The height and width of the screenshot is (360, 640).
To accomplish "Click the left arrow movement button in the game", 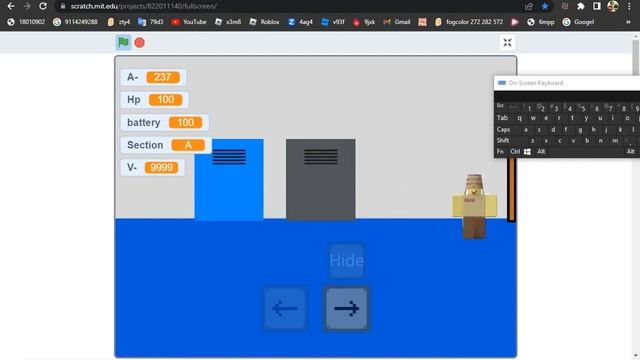I will 285,309.
